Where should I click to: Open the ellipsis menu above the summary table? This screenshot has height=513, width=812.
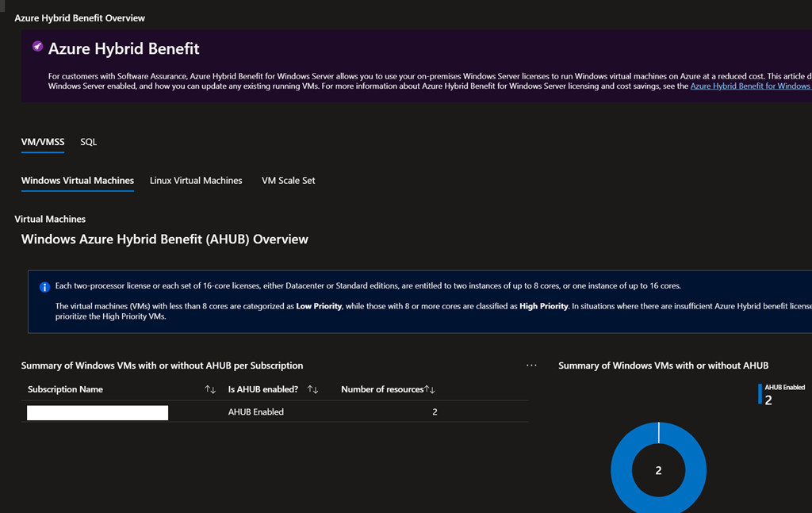tap(531, 365)
